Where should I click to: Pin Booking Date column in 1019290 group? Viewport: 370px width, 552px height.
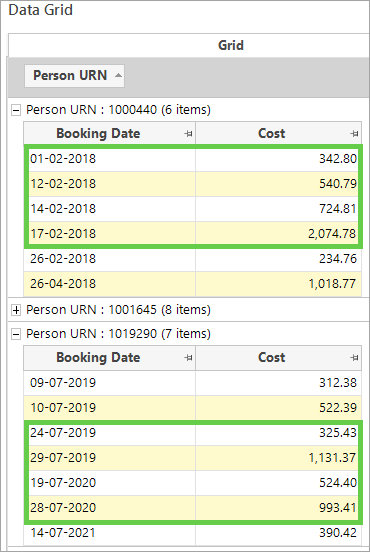[x=188, y=358]
